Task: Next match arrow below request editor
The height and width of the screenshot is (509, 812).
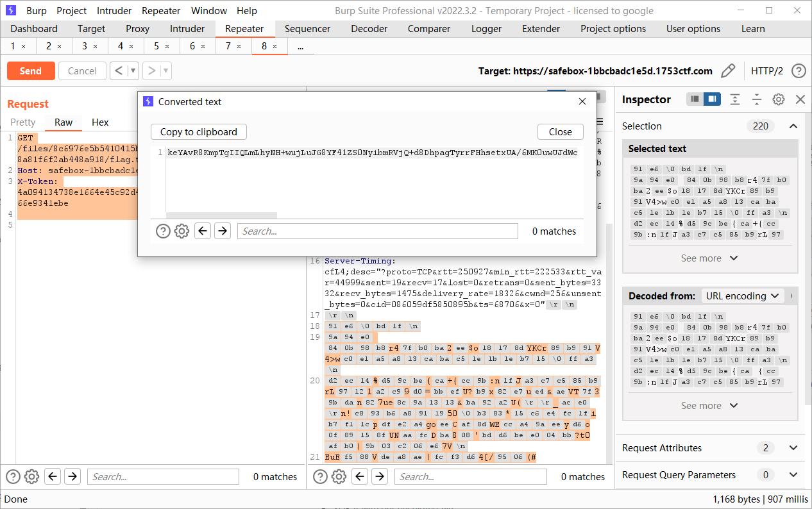Action: [72, 476]
